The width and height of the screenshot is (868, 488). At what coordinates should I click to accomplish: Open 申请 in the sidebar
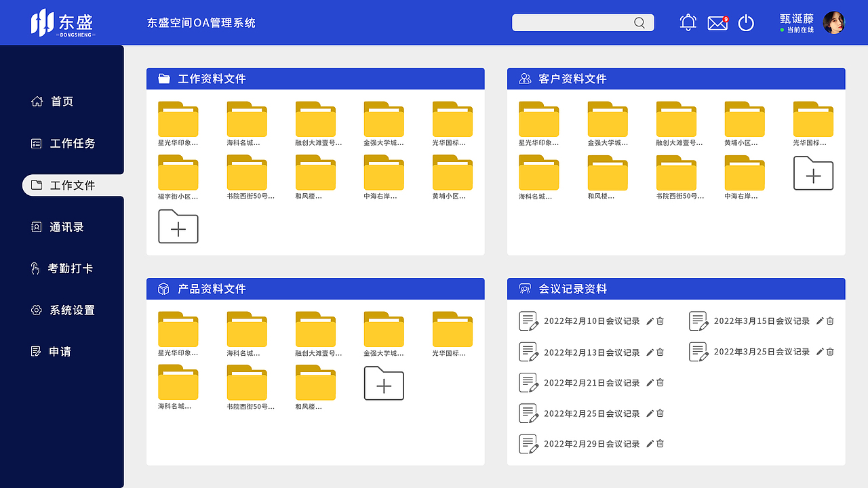[x=51, y=352]
